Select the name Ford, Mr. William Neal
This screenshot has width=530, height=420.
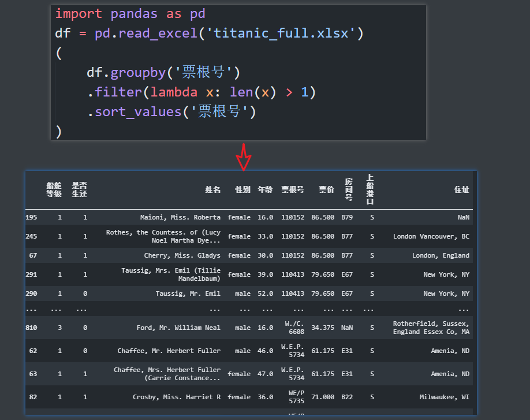pos(178,328)
